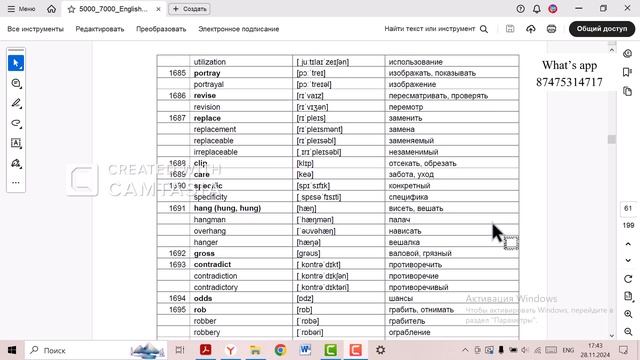Viewport: 640px width, 360px height.
Task: Open the Acrobat home icon
Action: click(51, 9)
